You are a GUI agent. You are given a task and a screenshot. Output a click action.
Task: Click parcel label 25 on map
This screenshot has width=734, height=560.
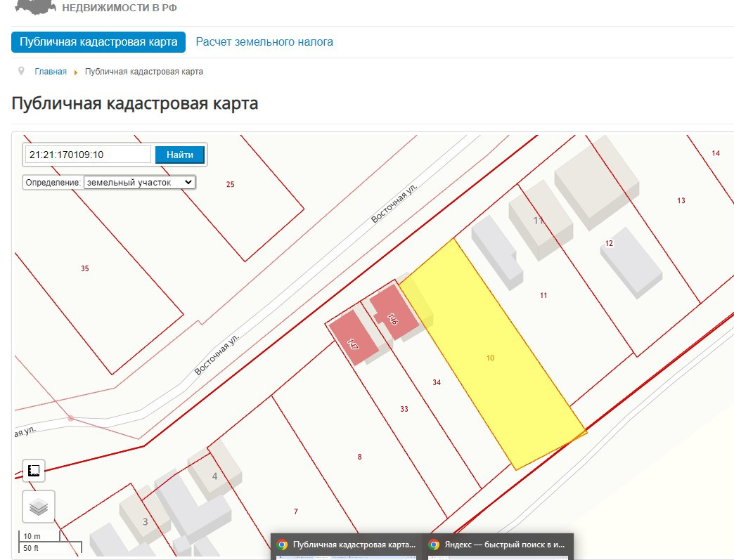(231, 184)
